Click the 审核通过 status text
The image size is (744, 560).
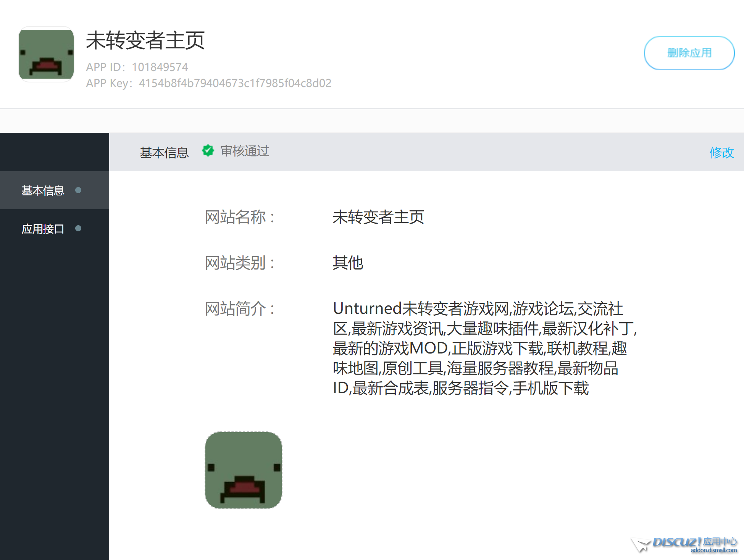[x=245, y=151]
